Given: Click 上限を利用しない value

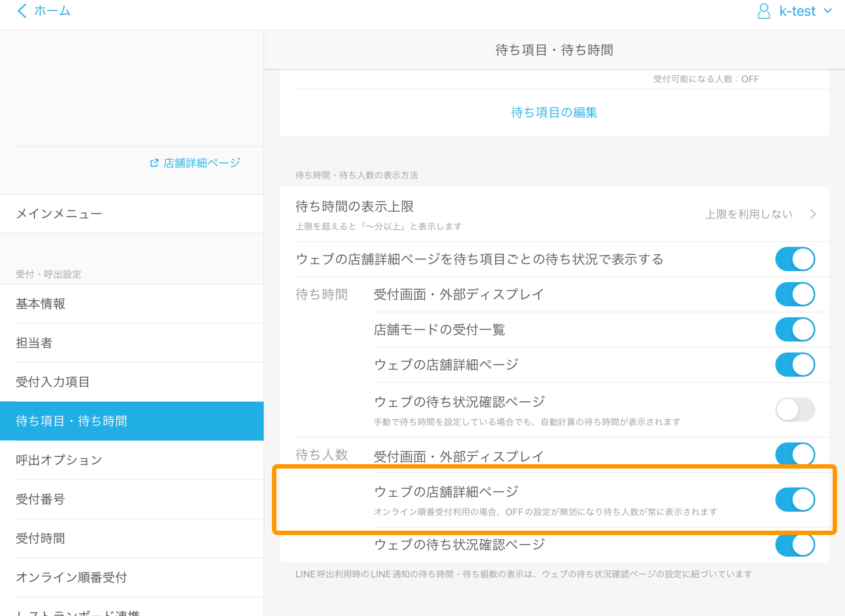Looking at the screenshot, I should [x=749, y=214].
